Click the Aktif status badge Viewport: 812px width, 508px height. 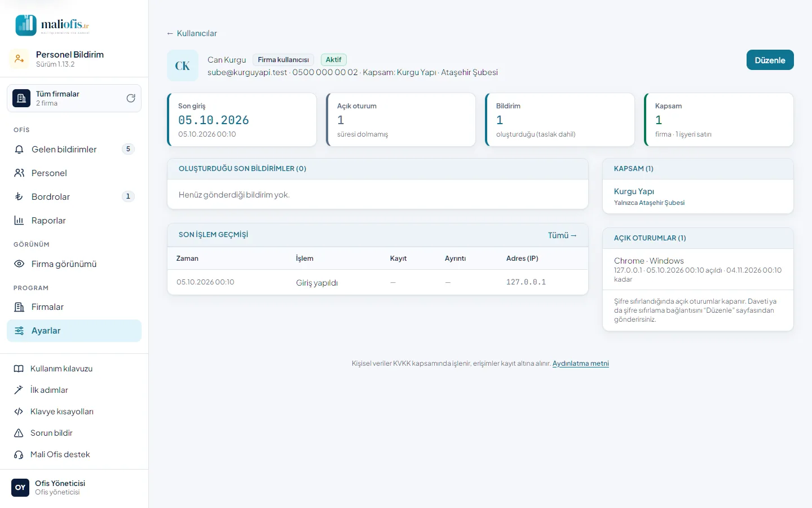pos(333,60)
